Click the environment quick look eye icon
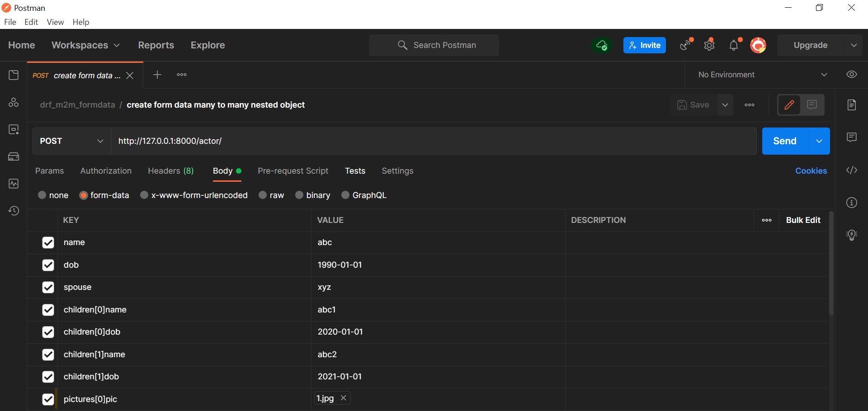This screenshot has width=868, height=411. click(x=852, y=75)
